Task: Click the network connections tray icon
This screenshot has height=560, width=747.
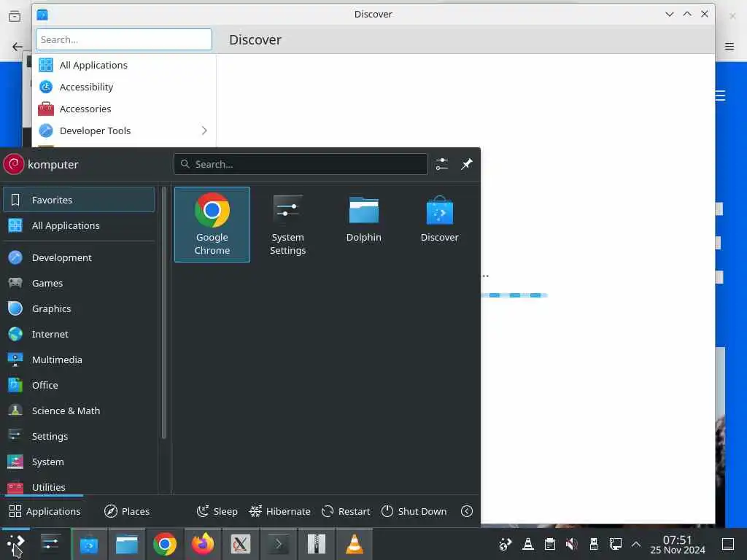Action: tap(616, 544)
